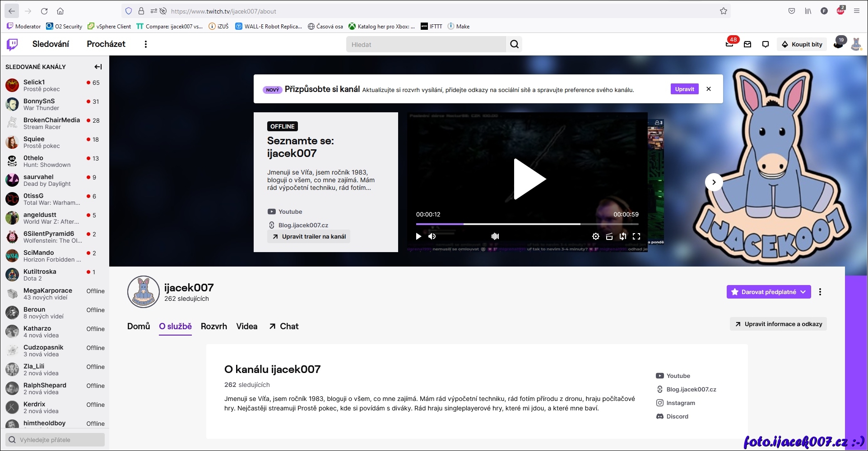Mute the trailer video volume

tap(432, 236)
